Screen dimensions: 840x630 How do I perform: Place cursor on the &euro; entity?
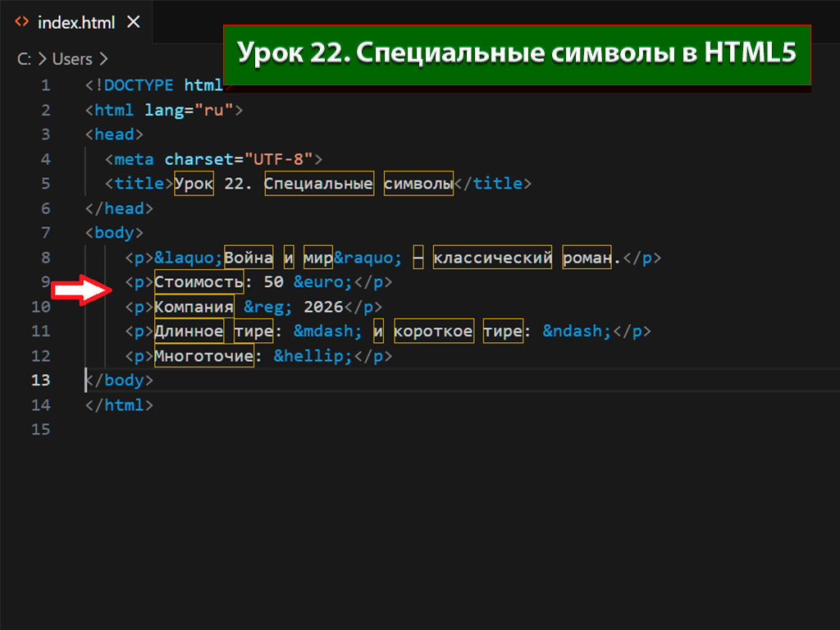(322, 283)
